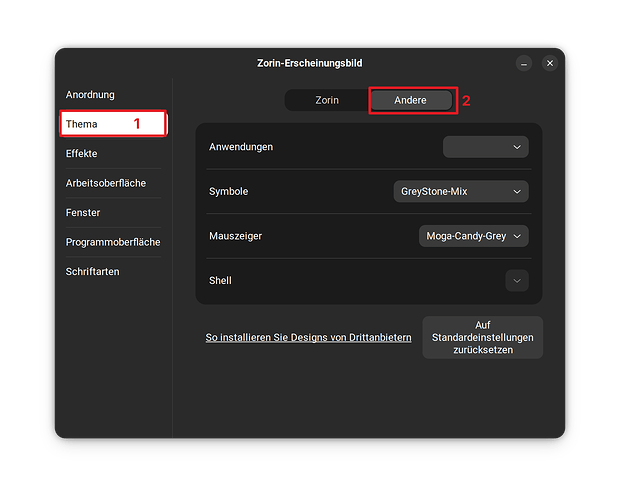Open the Anwendungen theme dropdown

click(486, 147)
